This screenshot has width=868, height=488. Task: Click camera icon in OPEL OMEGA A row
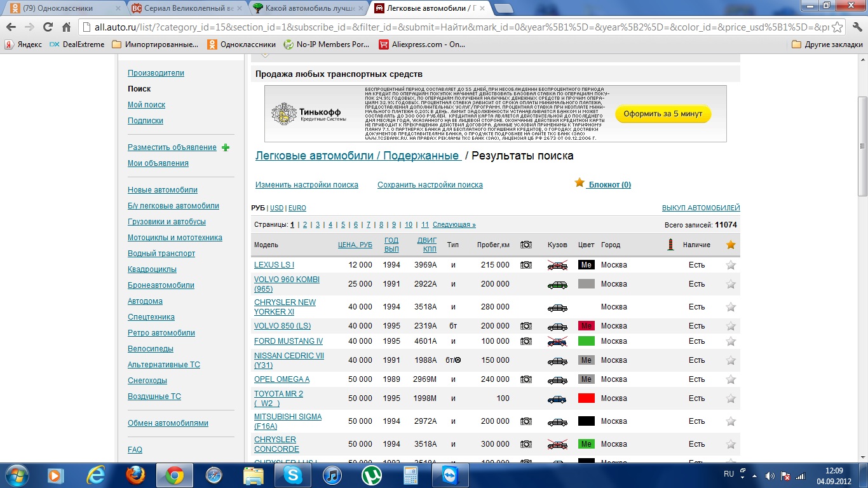click(x=526, y=379)
